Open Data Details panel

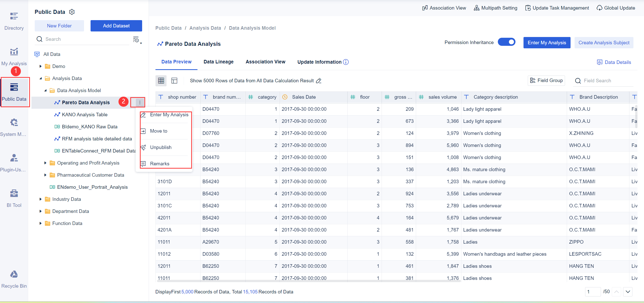click(x=614, y=62)
